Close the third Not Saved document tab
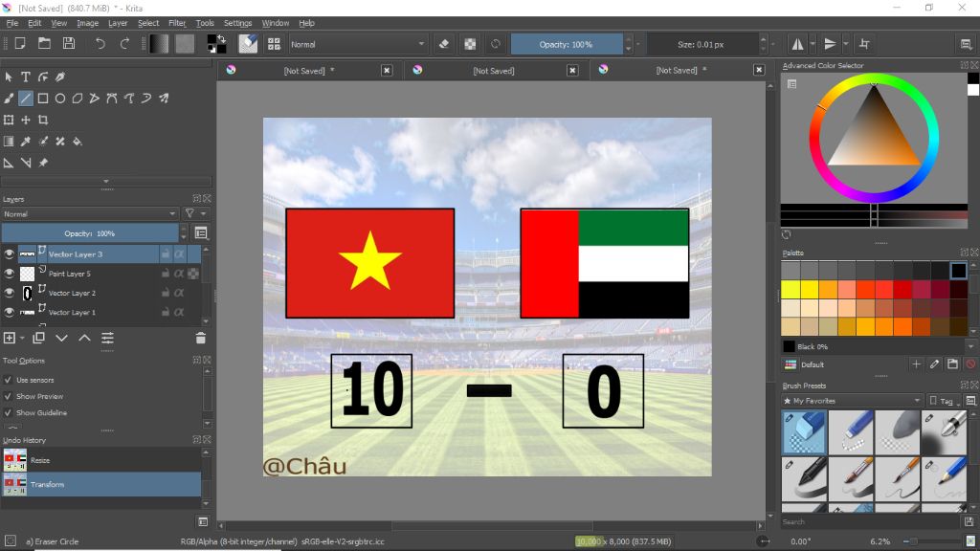 [x=759, y=70]
